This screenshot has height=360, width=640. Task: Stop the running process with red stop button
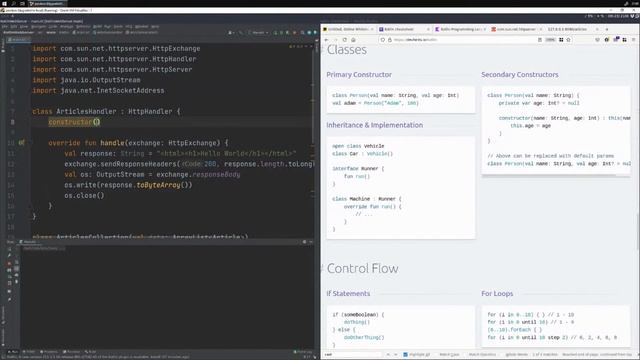[9, 263]
